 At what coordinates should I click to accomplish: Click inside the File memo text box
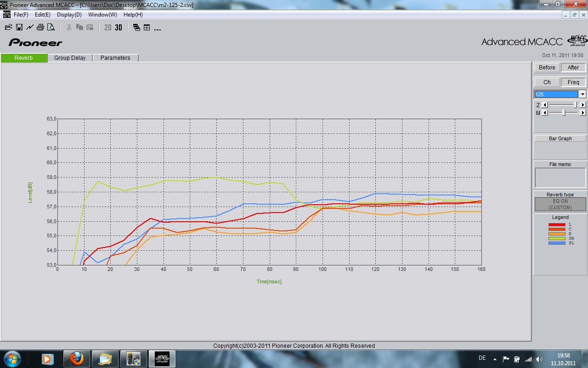click(x=560, y=178)
